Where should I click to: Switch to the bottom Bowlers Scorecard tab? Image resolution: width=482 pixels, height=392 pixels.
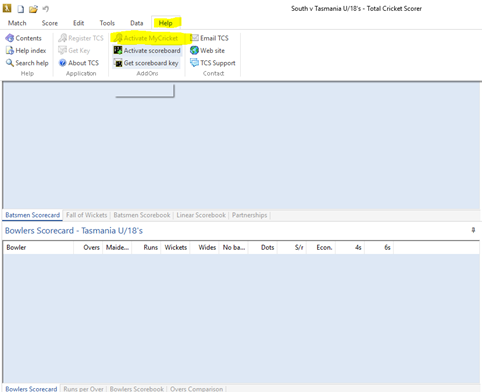(x=31, y=389)
